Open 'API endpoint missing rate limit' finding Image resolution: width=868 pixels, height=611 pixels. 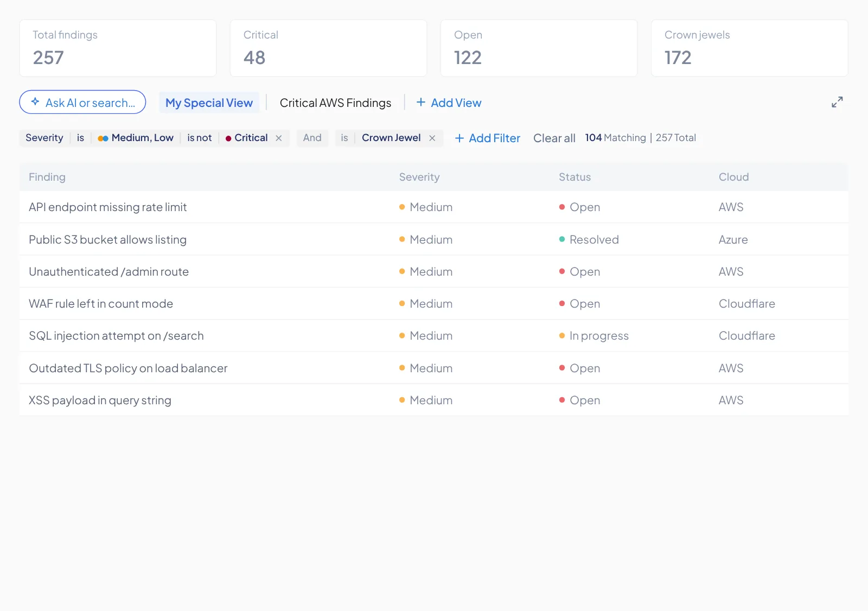[x=433, y=207]
